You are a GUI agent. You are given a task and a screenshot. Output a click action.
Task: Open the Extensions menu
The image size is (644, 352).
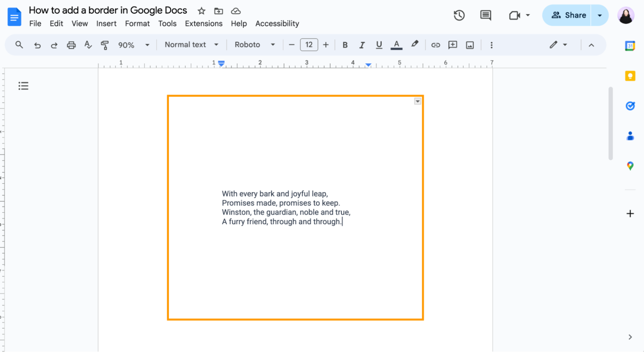coord(204,23)
